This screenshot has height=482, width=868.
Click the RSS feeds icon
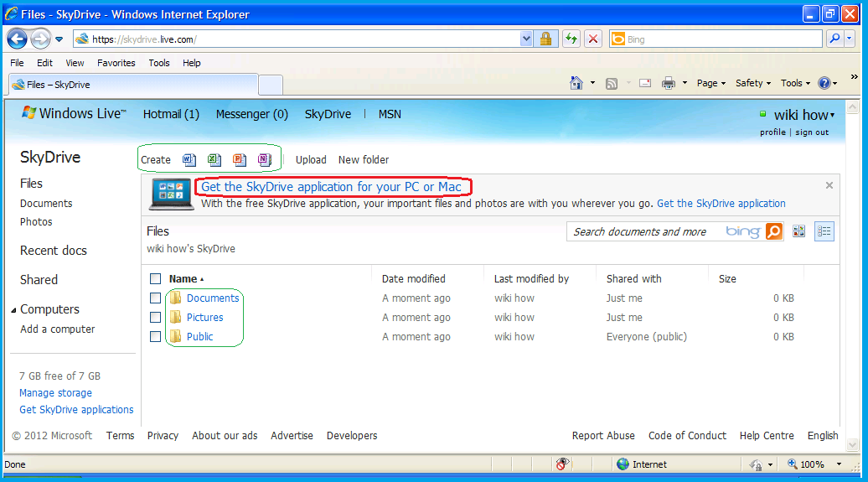(x=611, y=84)
